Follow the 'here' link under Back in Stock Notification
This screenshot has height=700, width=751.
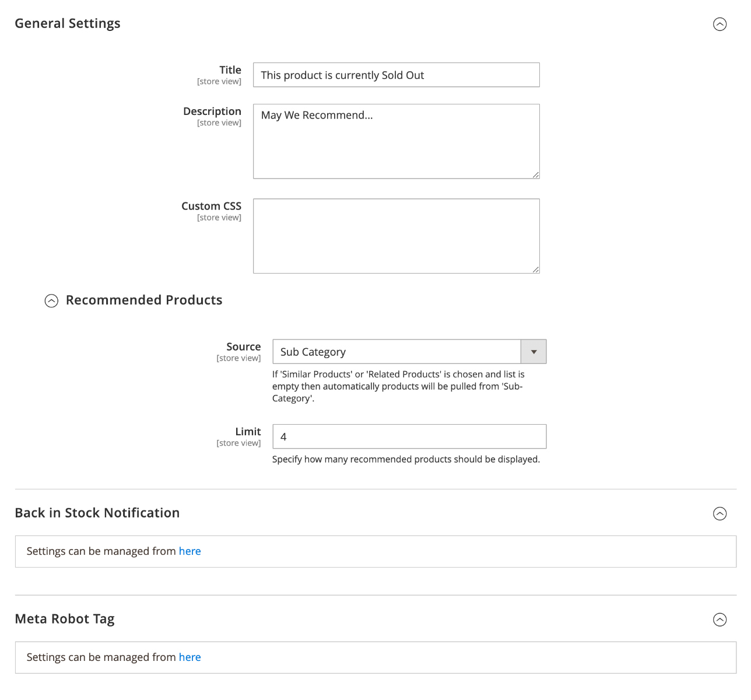190,551
